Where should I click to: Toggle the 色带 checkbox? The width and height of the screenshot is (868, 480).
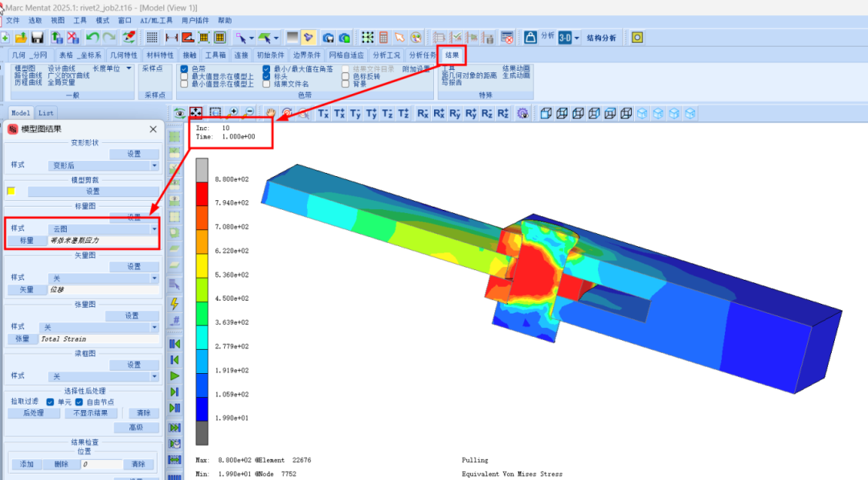coord(184,69)
